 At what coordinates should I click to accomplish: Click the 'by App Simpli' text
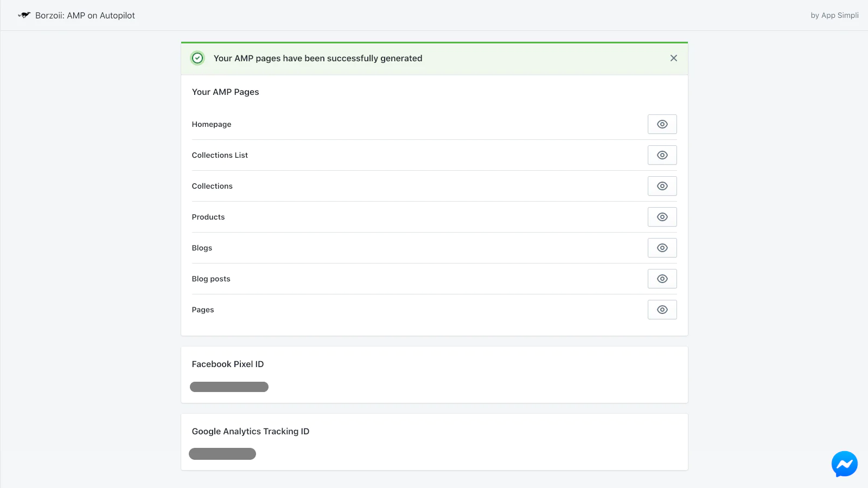[834, 15]
